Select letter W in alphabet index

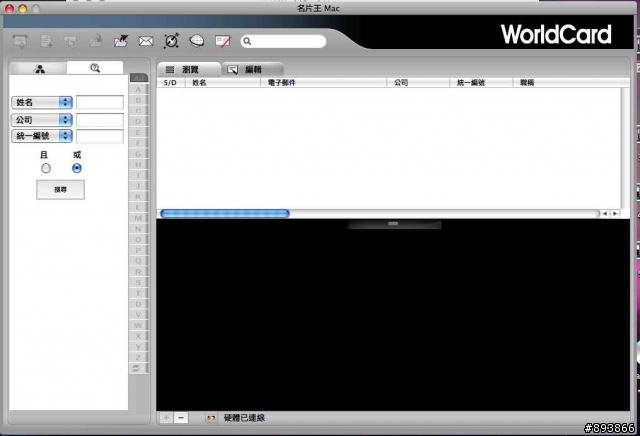point(138,325)
